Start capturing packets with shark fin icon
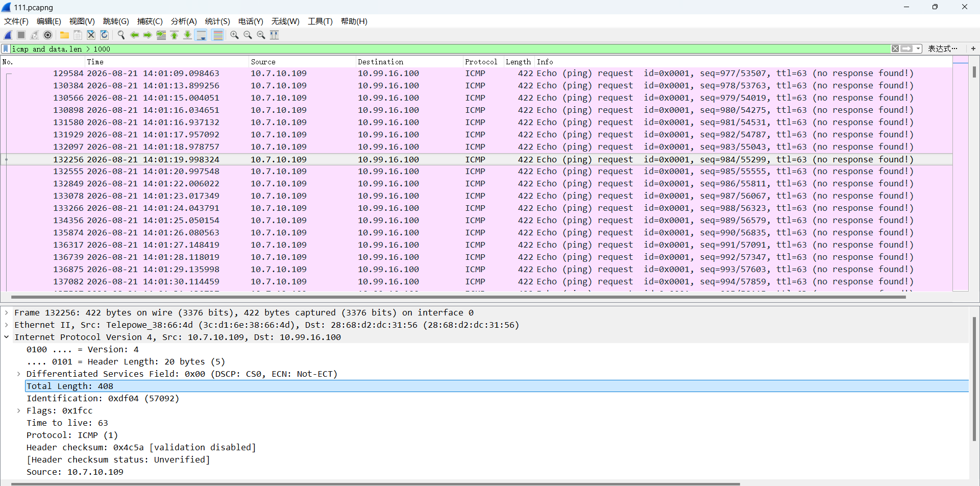Image resolution: width=980 pixels, height=486 pixels. 8,35
